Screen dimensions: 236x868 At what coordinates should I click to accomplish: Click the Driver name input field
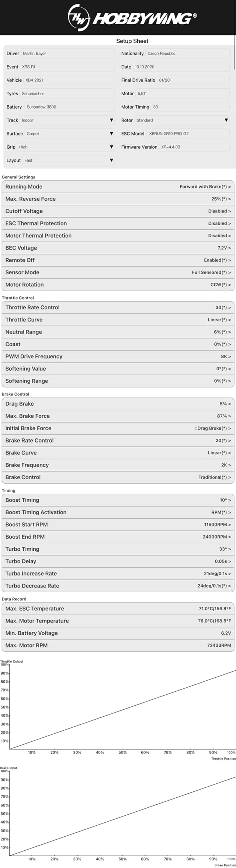(68, 53)
